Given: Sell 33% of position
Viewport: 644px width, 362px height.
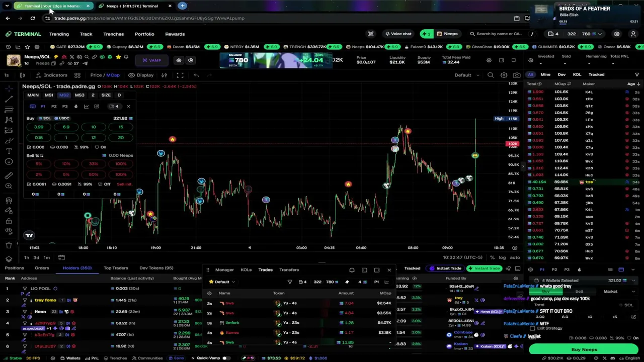Looking at the screenshot, I should coord(94,164).
